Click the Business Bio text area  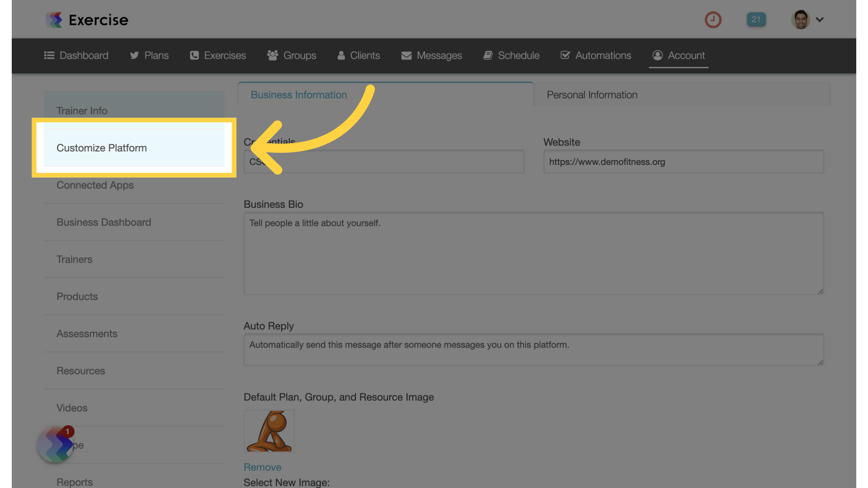point(534,253)
